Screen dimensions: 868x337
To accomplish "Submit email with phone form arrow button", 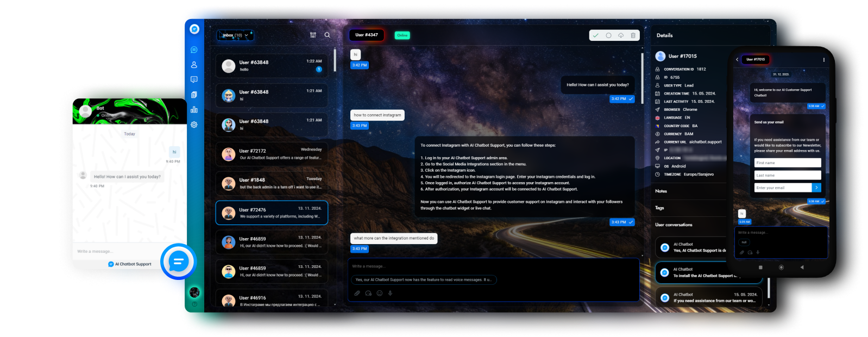I will pos(816,188).
